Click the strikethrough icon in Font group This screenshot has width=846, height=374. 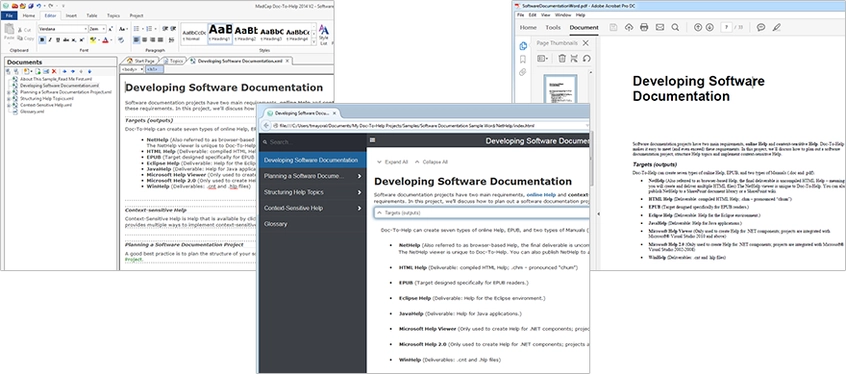tap(65, 40)
